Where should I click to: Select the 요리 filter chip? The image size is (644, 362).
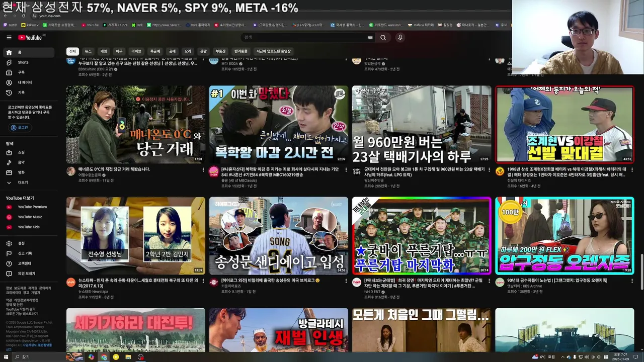pos(188,51)
